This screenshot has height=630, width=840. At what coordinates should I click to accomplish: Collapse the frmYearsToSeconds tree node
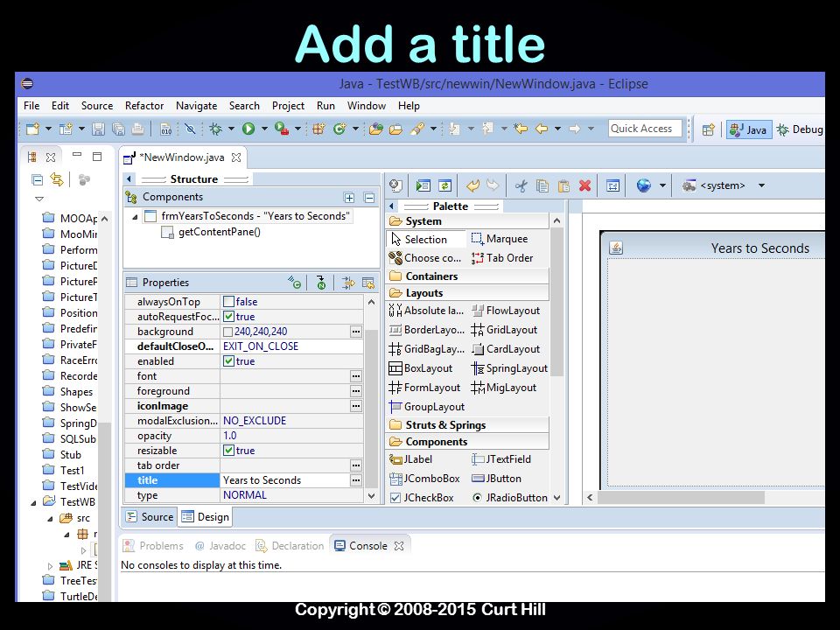coord(135,217)
